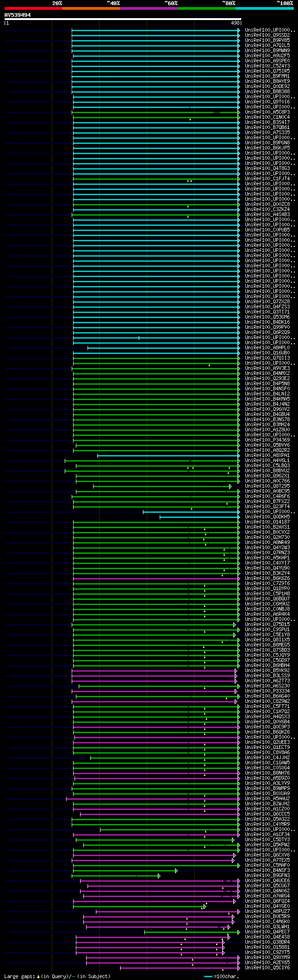Select hit label UniRef100_B6KJP5

tap(267, 148)
